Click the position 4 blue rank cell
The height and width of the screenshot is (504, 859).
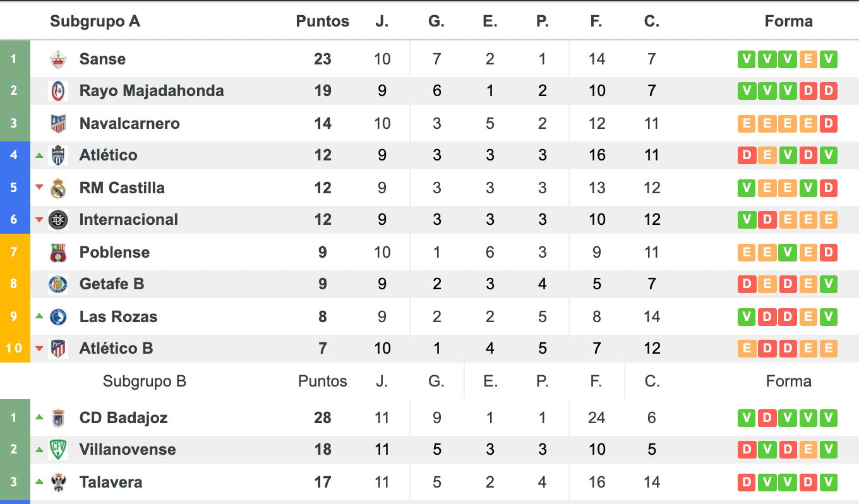click(15, 155)
